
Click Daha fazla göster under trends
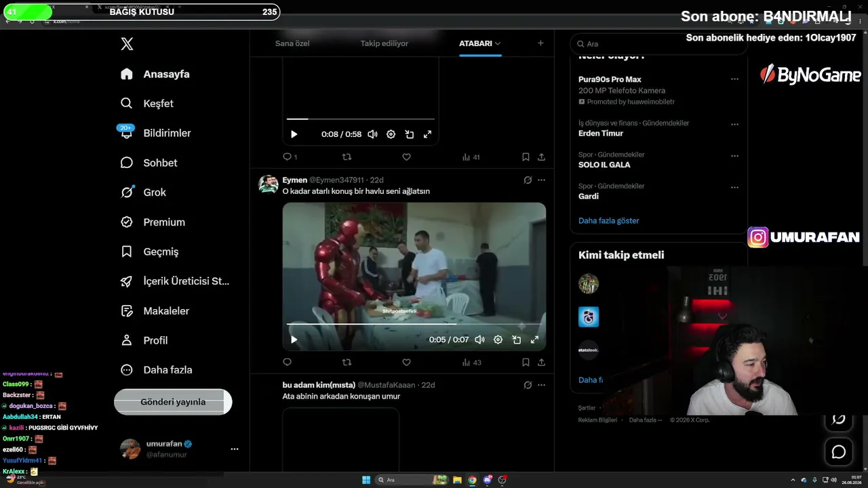pos(609,220)
